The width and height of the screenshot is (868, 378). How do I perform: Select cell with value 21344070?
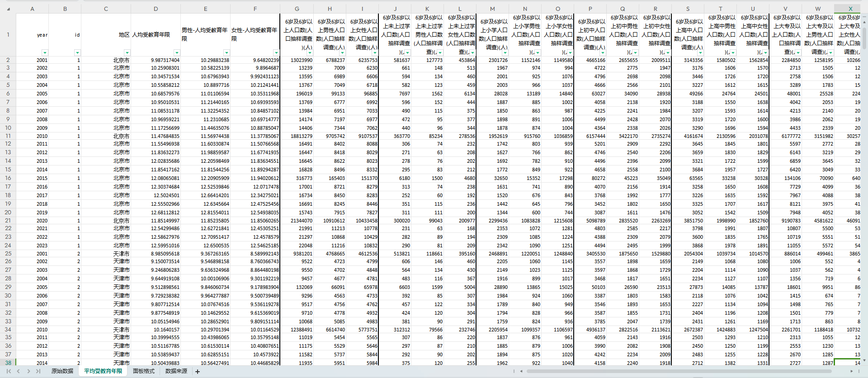pyautogui.click(x=297, y=221)
